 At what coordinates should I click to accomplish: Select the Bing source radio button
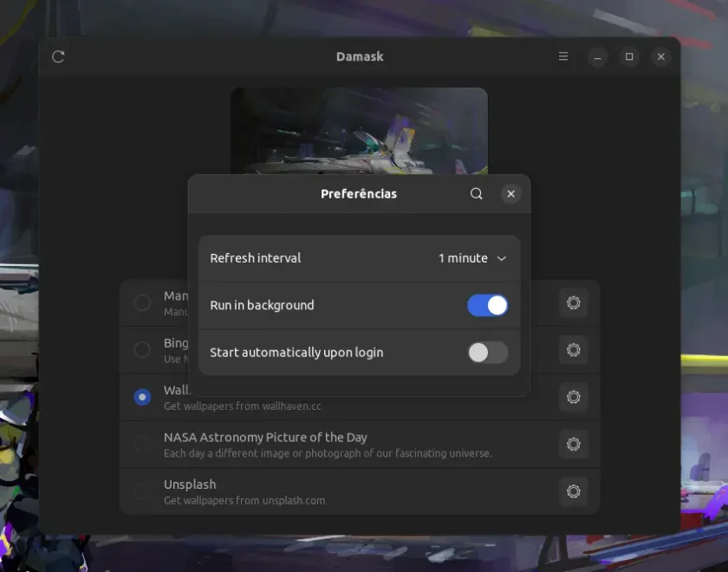[x=142, y=349]
